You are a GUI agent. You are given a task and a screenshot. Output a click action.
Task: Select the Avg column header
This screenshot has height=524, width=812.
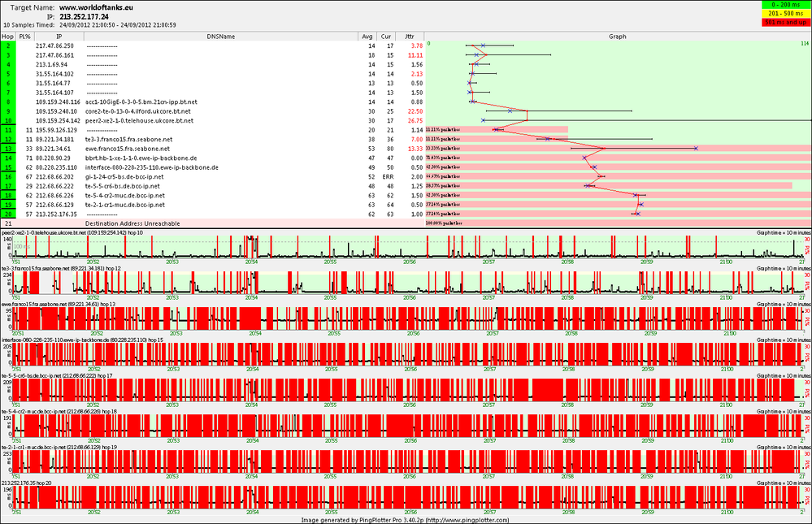pos(367,37)
